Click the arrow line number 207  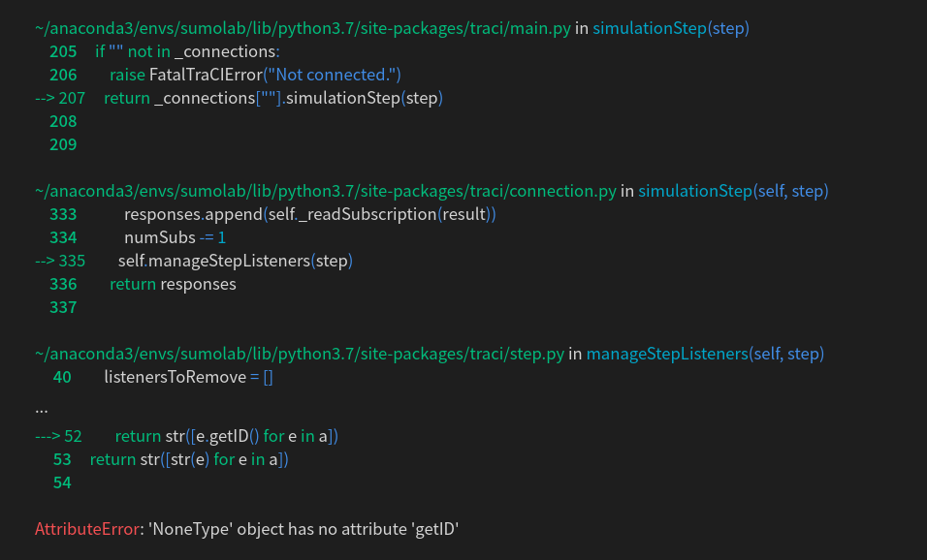[x=60, y=98]
